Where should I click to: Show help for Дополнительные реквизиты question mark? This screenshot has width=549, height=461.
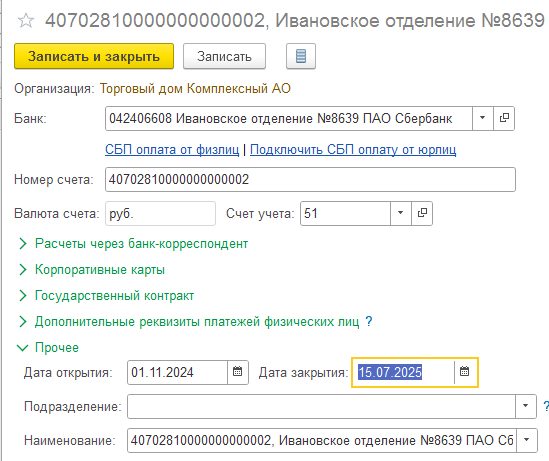click(x=369, y=321)
